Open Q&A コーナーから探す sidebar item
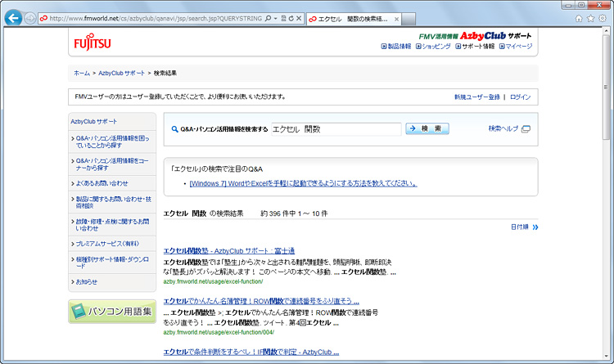The image size is (614, 364). pyautogui.click(x=112, y=164)
